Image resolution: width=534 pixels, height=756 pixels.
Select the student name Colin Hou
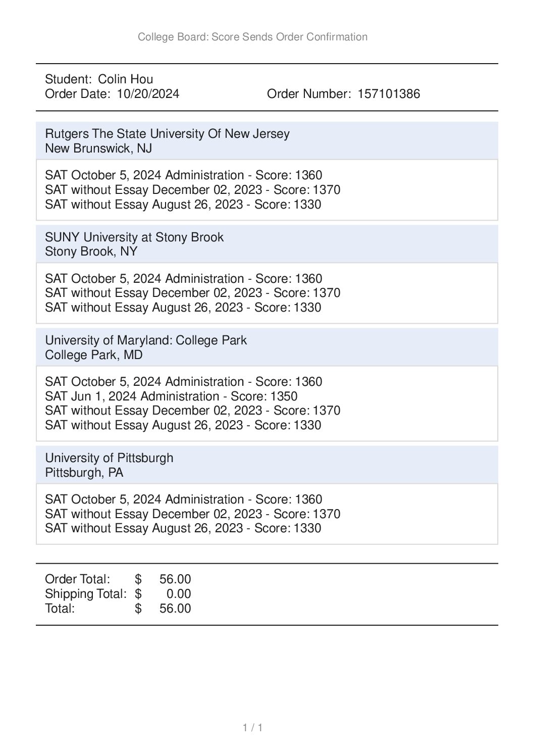coord(125,79)
